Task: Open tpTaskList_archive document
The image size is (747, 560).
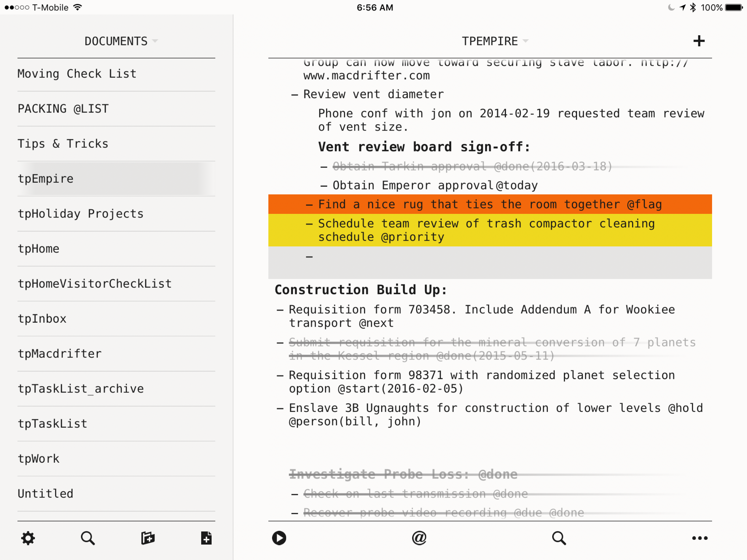Action: 116,389
